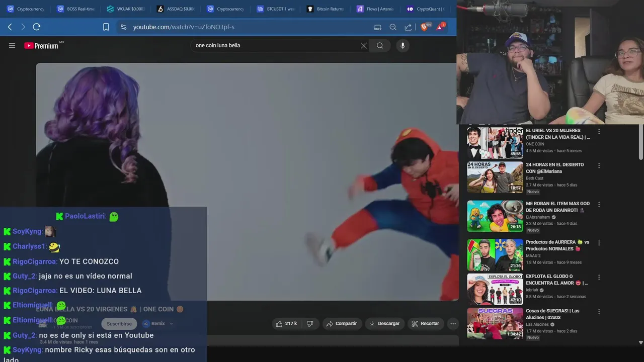Viewport: 644px width, 362px height.
Task: Open 'EL URIEL VS 20 MUJERES' title text
Action: tap(558, 134)
